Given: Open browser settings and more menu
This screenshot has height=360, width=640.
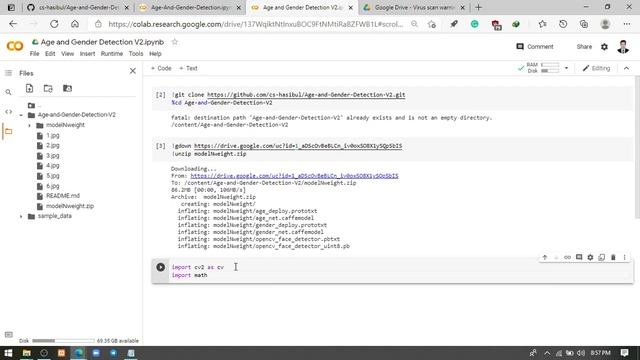Looking at the screenshot, I should (x=627, y=24).
